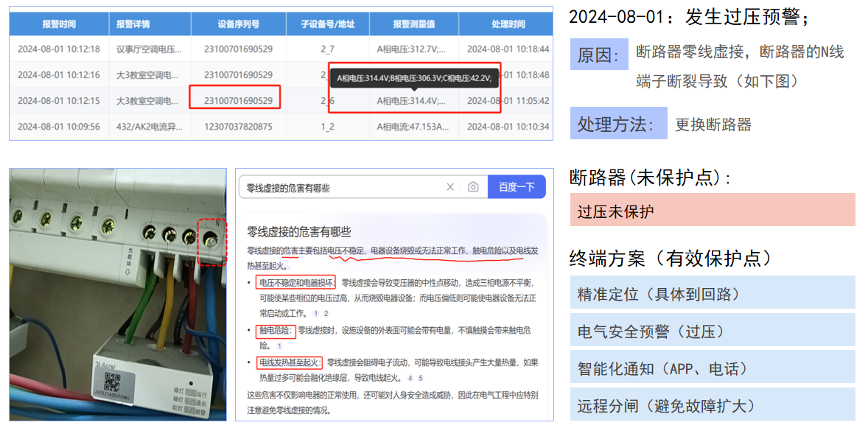Click the 报警时间 column header

[x=59, y=24]
